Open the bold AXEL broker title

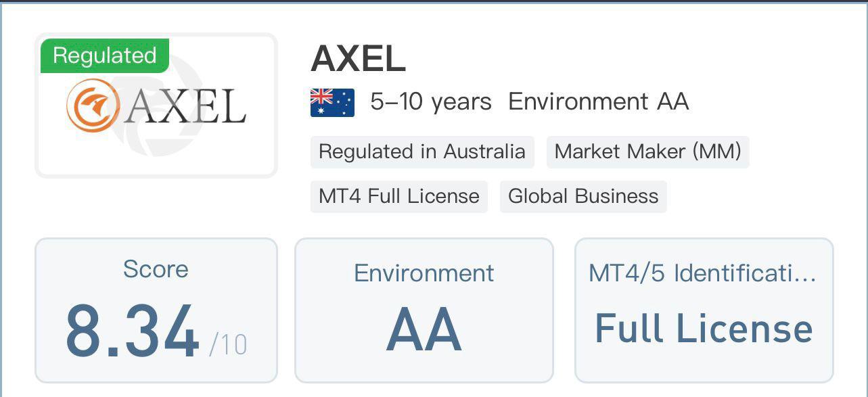359,59
